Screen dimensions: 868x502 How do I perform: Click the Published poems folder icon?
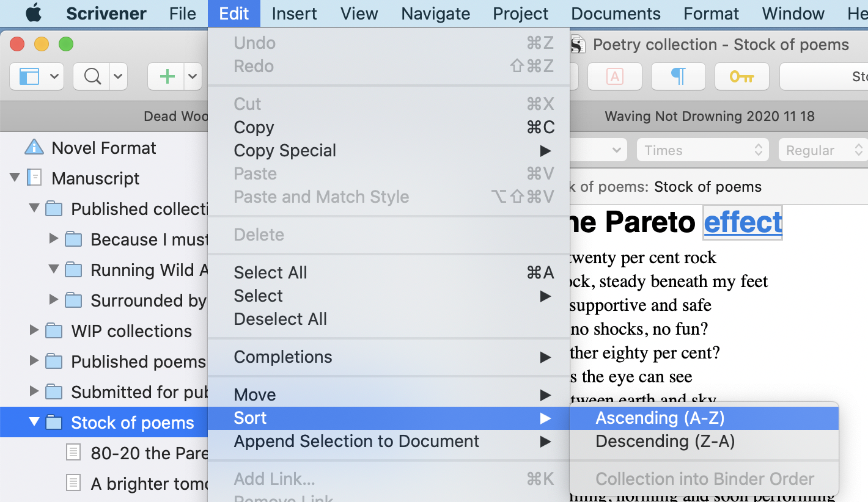click(x=54, y=362)
